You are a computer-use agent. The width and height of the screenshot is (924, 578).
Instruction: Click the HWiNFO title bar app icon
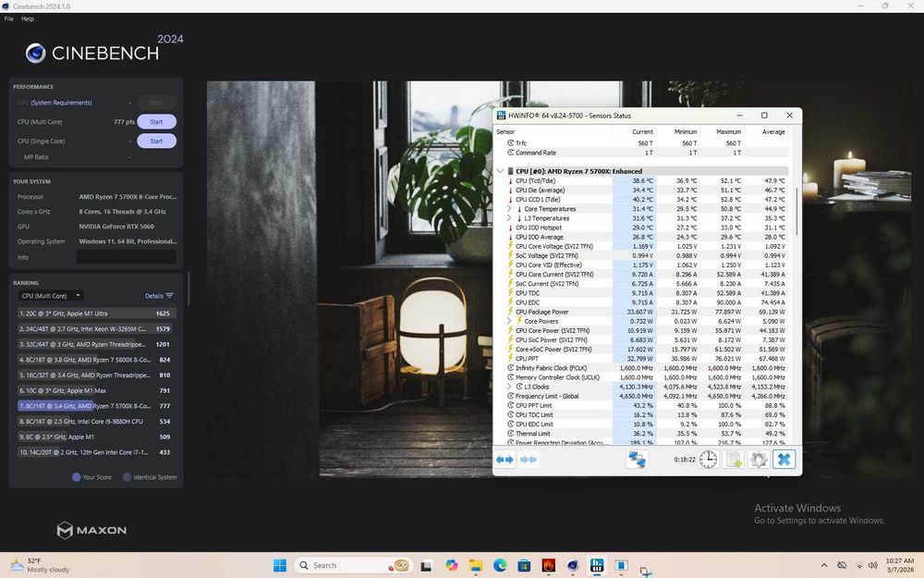click(x=501, y=116)
